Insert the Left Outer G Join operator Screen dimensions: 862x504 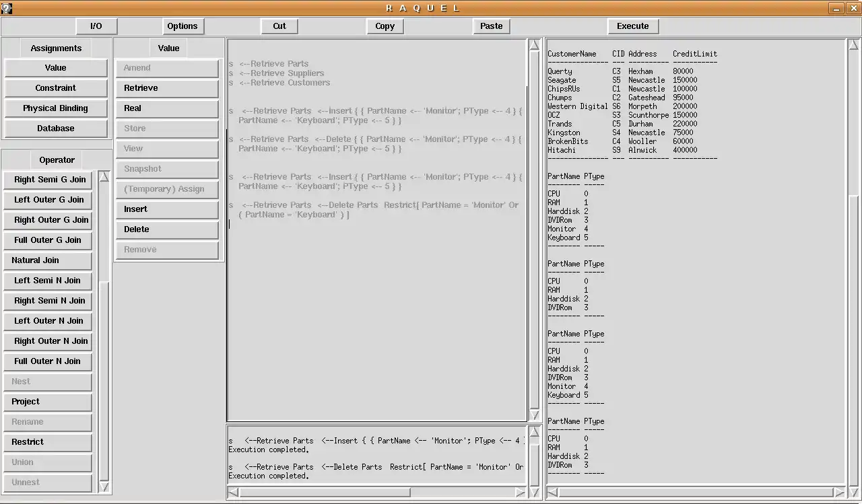pos(48,200)
